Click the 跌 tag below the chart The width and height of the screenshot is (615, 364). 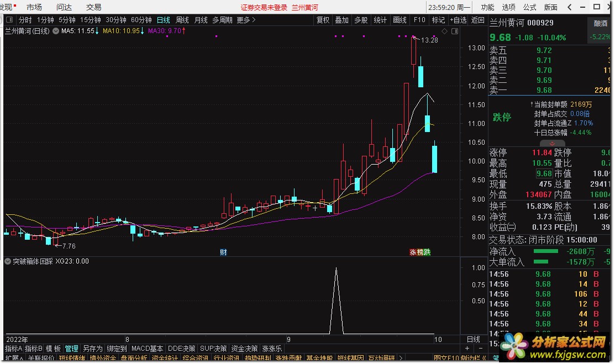click(427, 252)
